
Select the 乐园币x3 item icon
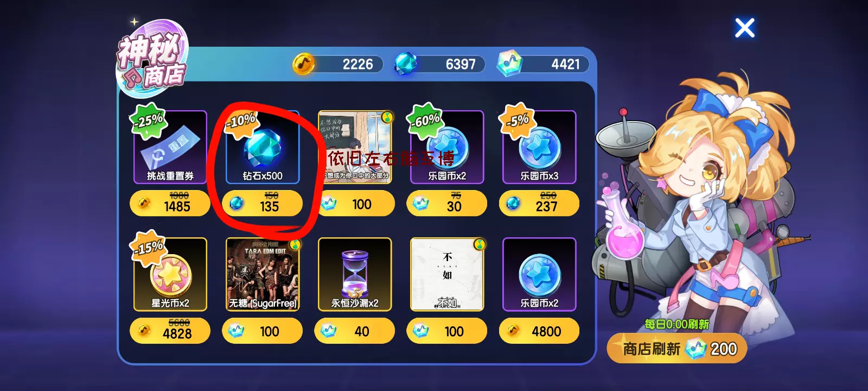(539, 147)
